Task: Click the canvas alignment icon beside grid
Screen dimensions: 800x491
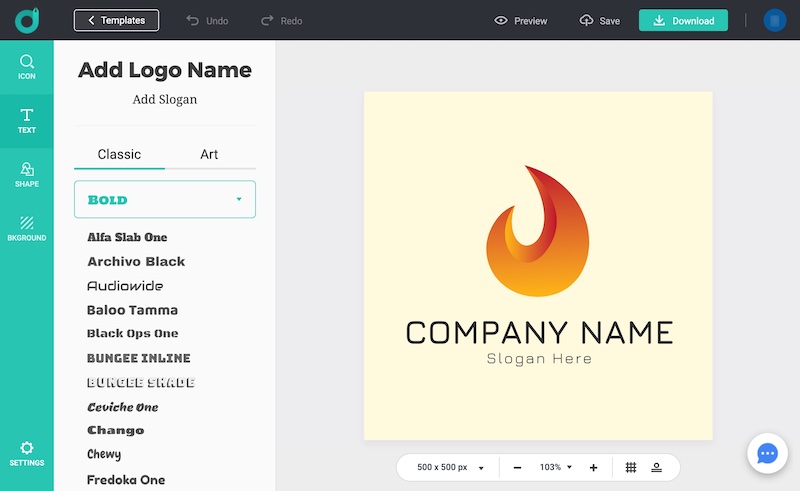Action: pos(657,467)
